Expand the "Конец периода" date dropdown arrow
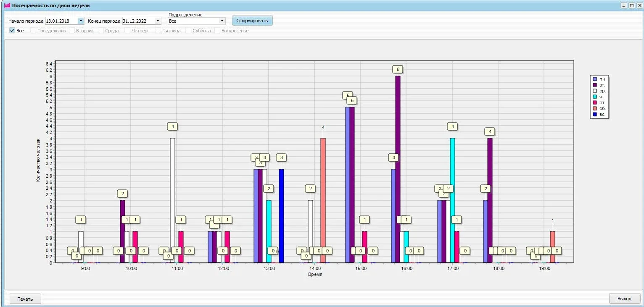 (x=158, y=21)
